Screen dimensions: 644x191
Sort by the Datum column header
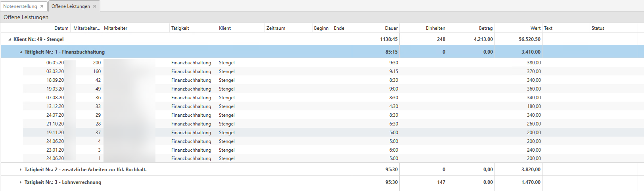coord(61,28)
